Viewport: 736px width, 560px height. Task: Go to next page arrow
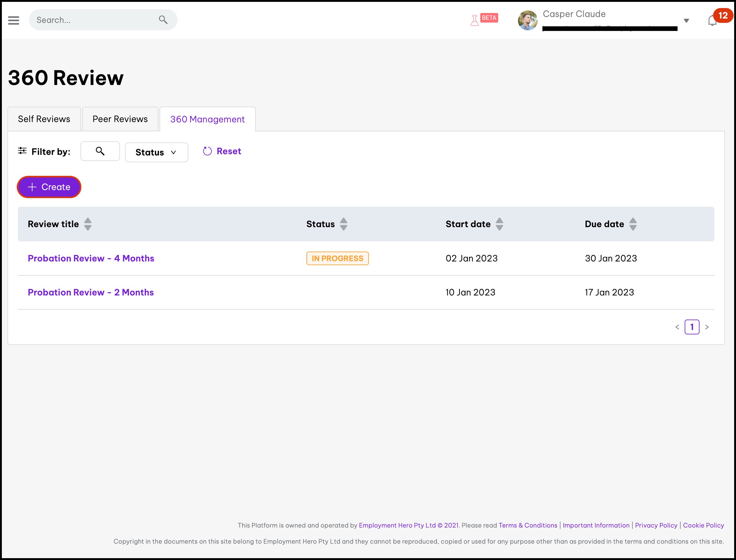pos(707,327)
